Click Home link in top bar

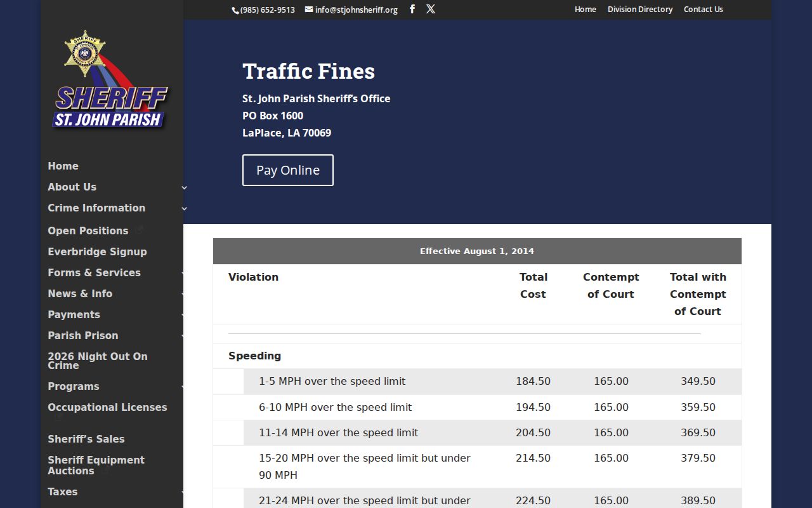point(586,9)
